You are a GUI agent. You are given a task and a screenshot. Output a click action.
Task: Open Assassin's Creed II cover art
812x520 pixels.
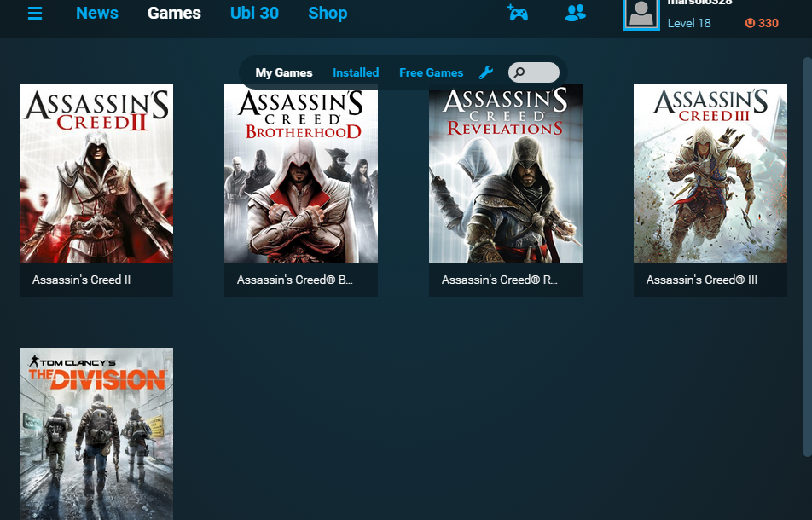click(96, 173)
